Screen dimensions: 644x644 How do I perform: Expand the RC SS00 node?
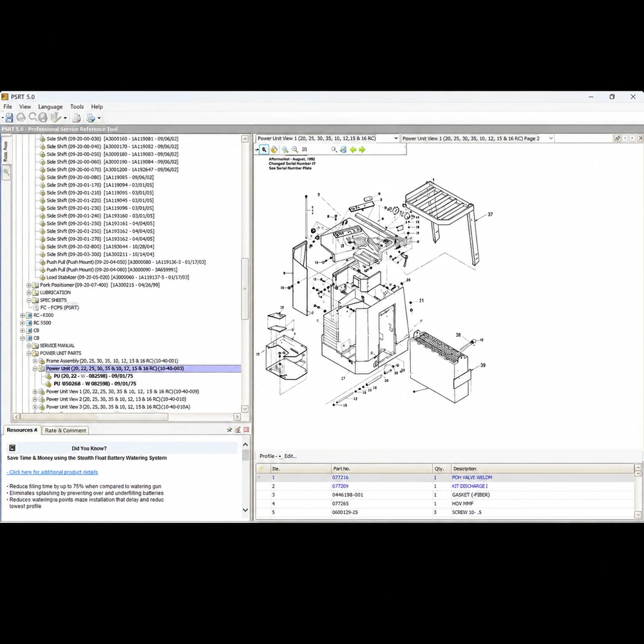coord(22,323)
